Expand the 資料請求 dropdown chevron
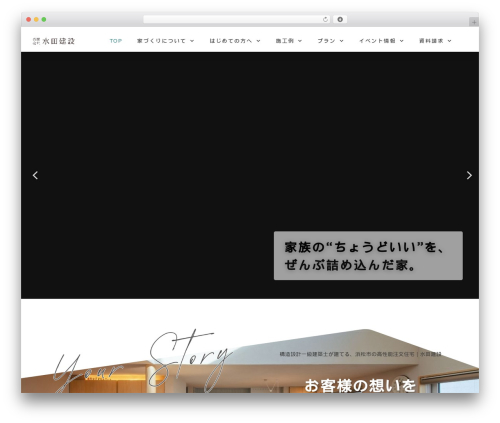 pyautogui.click(x=450, y=41)
